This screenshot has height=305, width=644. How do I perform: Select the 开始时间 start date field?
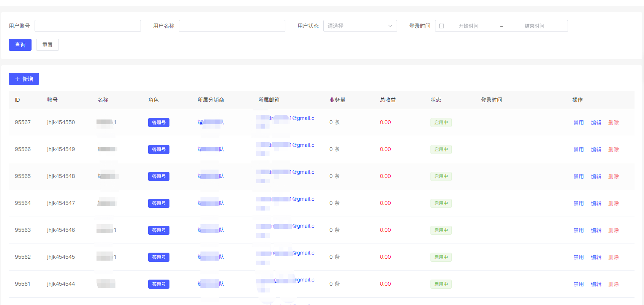468,26
